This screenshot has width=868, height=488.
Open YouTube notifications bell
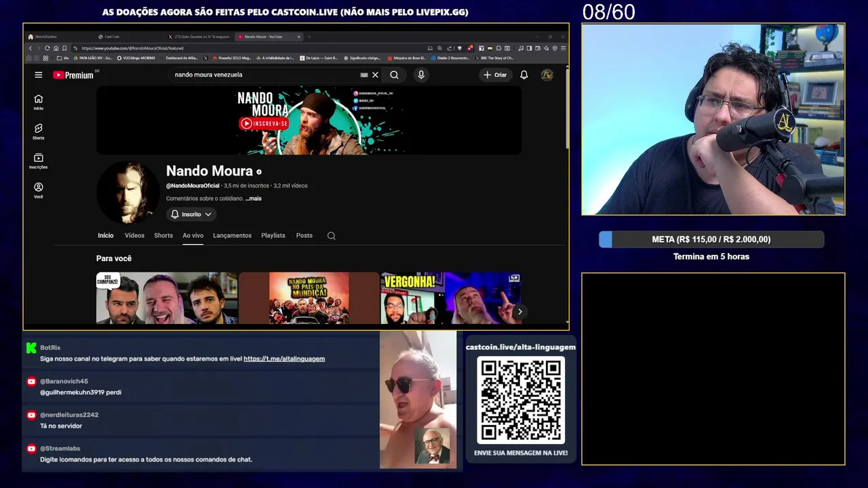tap(524, 75)
